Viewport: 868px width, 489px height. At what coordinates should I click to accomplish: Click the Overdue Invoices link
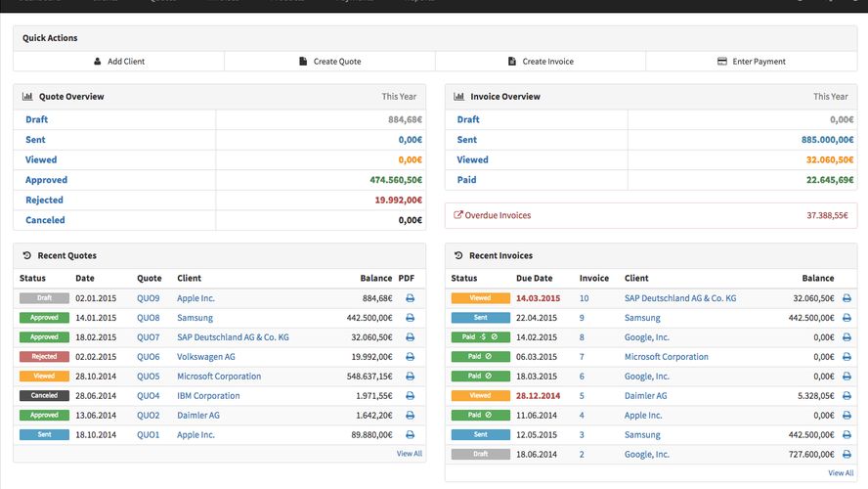click(x=498, y=215)
